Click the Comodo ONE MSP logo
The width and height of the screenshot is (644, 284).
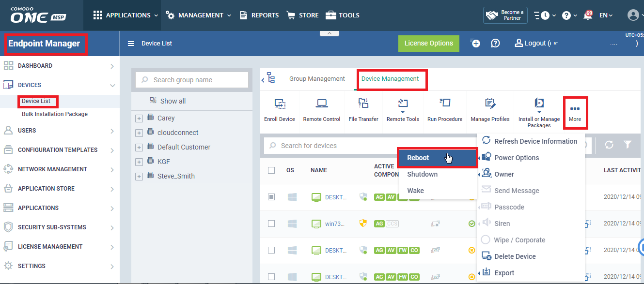[x=38, y=15]
